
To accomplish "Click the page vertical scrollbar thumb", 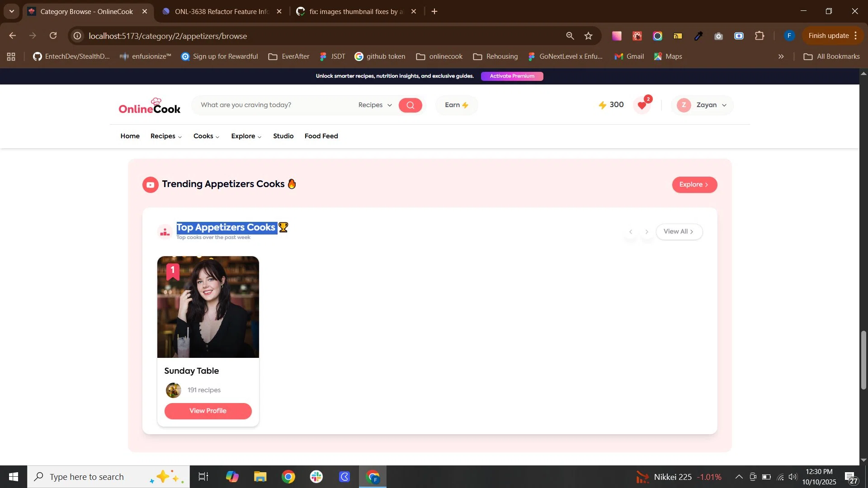I will pos(863,360).
